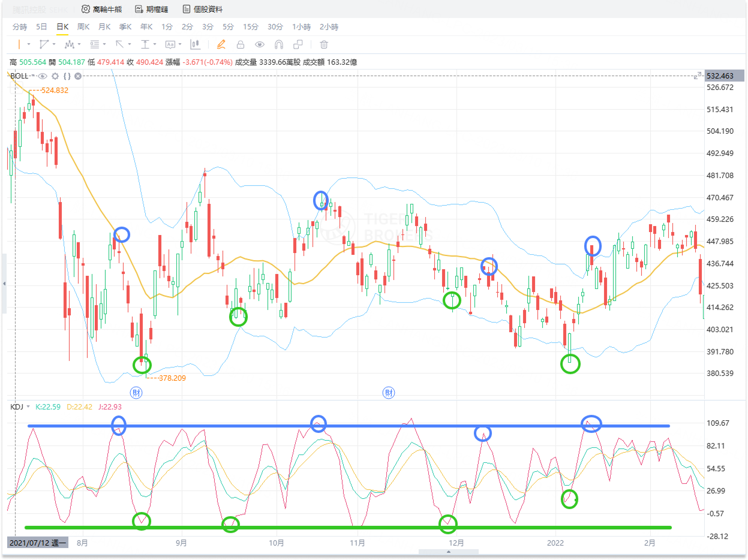Open 窩輪牛熊 warrants page
This screenshot has height=560, width=748.
tap(103, 9)
